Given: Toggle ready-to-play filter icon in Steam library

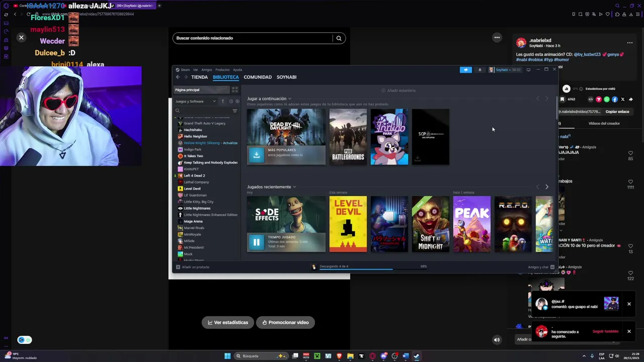Looking at the screenshot, I should tap(237, 101).
